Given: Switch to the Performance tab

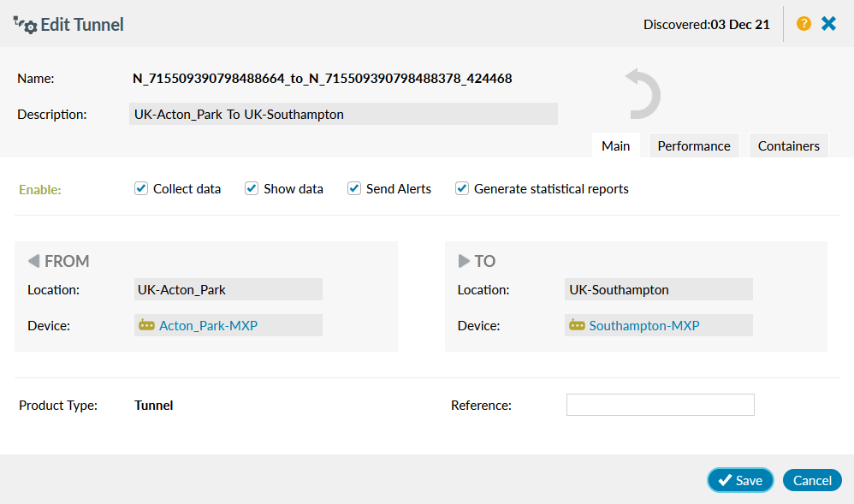Looking at the screenshot, I should tap(693, 145).
